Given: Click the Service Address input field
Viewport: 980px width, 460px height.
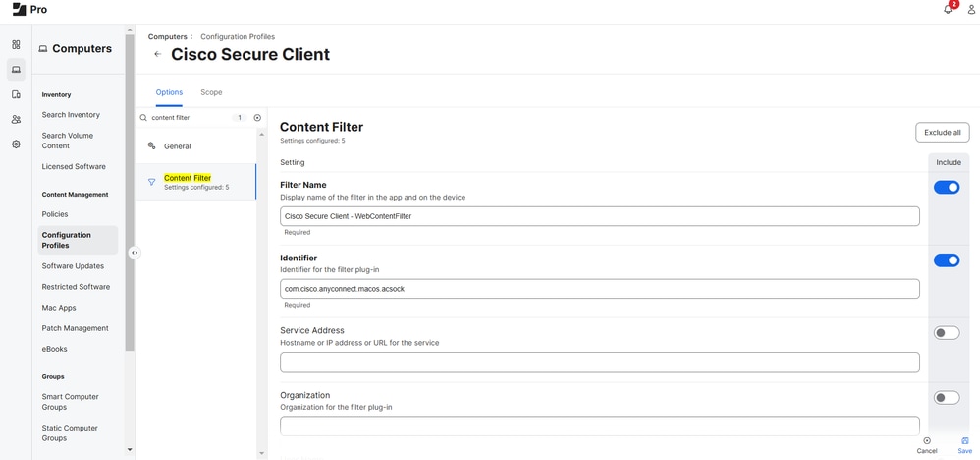Looking at the screenshot, I should [x=599, y=362].
